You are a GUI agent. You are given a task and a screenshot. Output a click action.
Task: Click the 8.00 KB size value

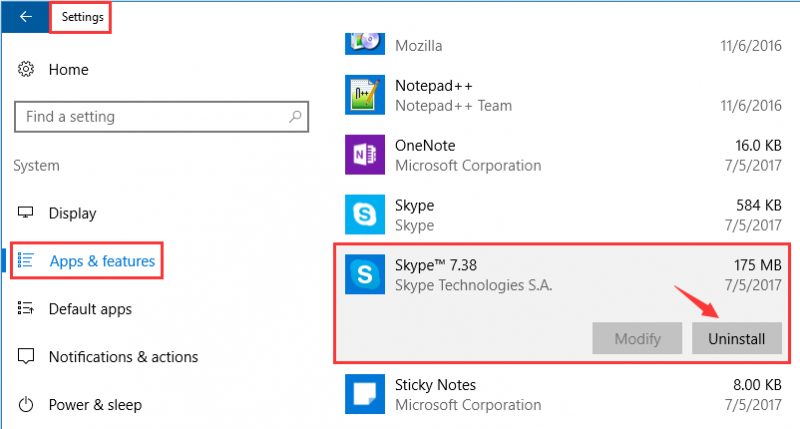[x=757, y=385]
